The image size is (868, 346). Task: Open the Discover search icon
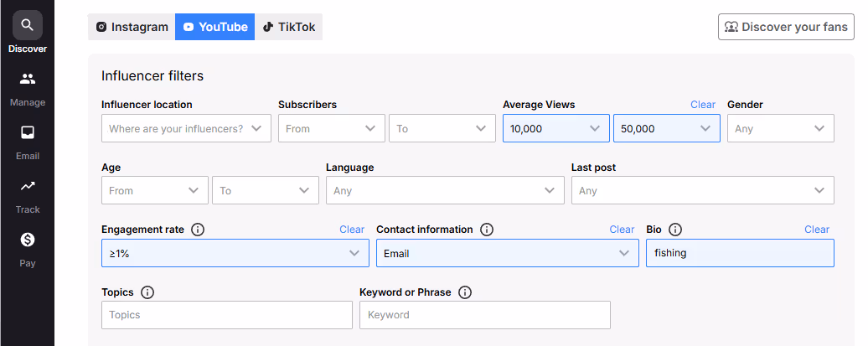pyautogui.click(x=28, y=26)
